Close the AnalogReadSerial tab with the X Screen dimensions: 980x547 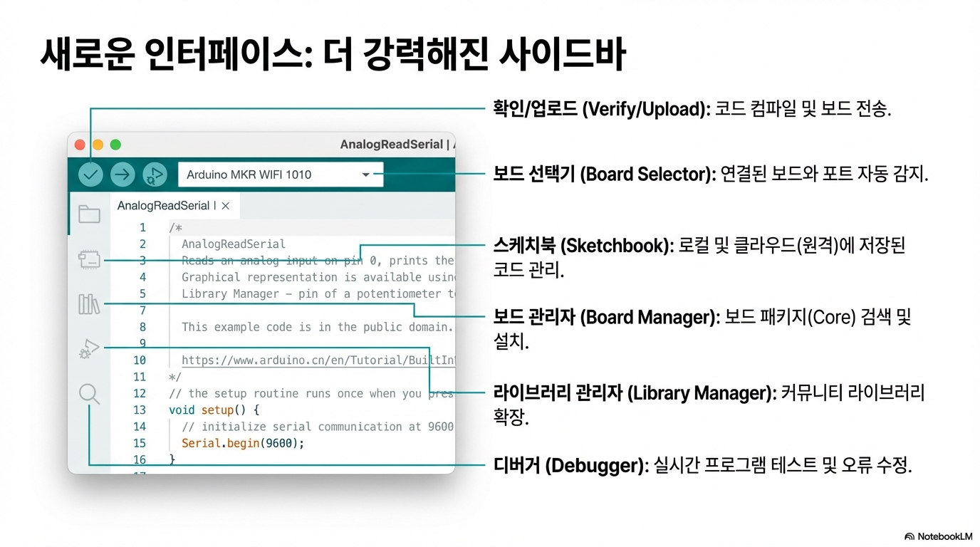click(x=226, y=206)
